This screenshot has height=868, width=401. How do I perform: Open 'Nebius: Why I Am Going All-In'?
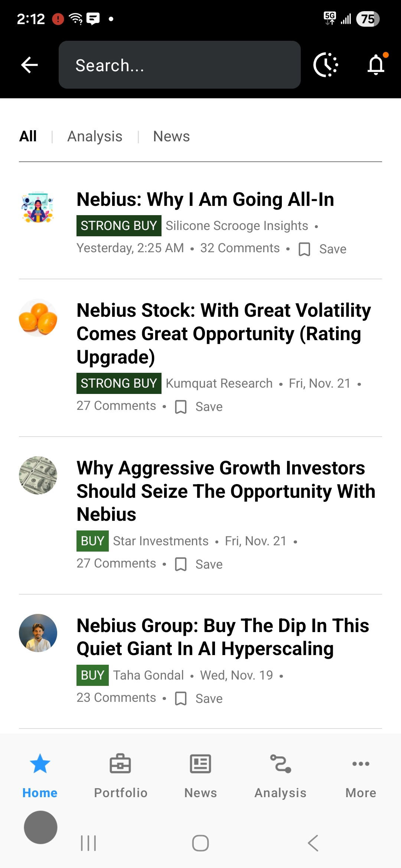click(205, 200)
